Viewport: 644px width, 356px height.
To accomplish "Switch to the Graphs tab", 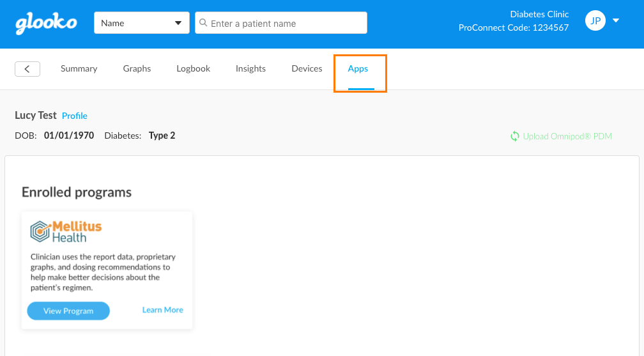I will tap(137, 68).
